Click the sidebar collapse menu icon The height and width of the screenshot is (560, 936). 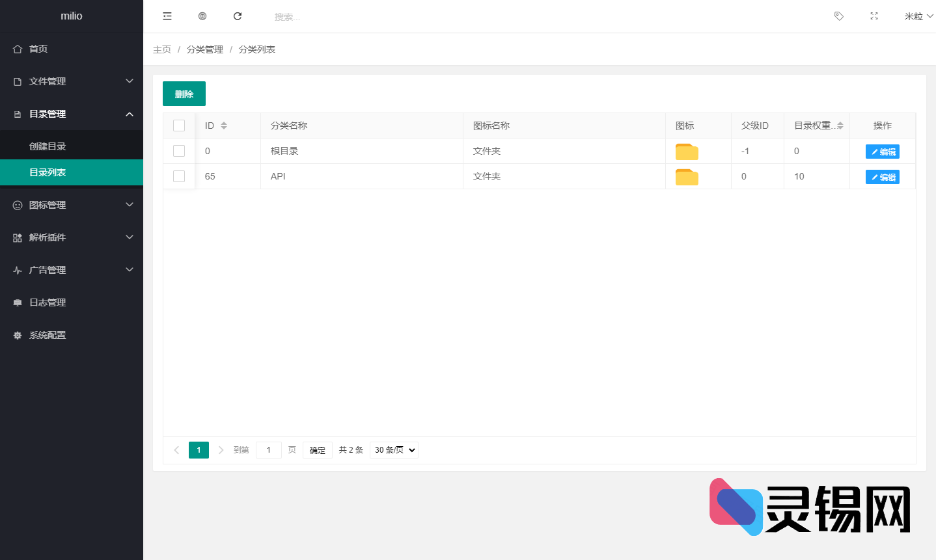point(167,16)
